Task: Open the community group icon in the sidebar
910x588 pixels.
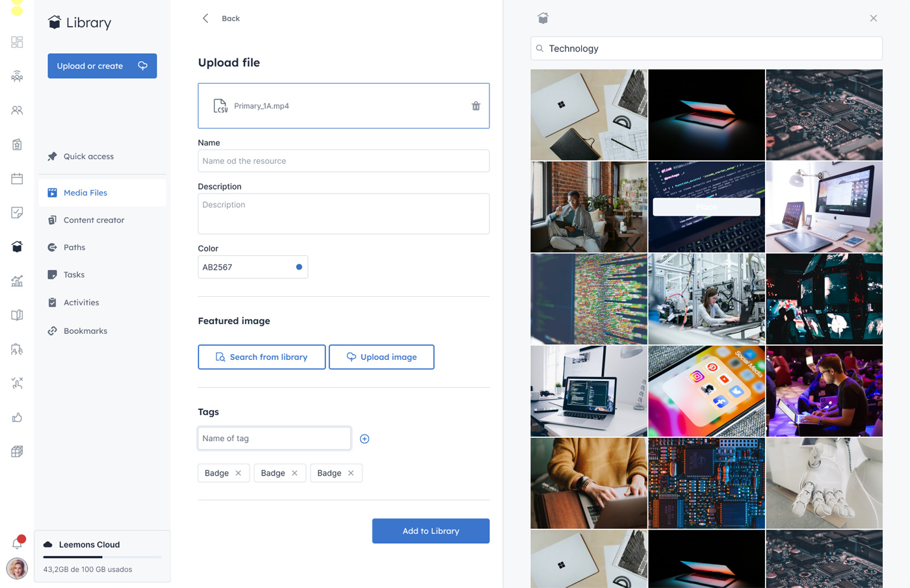Action: (x=17, y=76)
